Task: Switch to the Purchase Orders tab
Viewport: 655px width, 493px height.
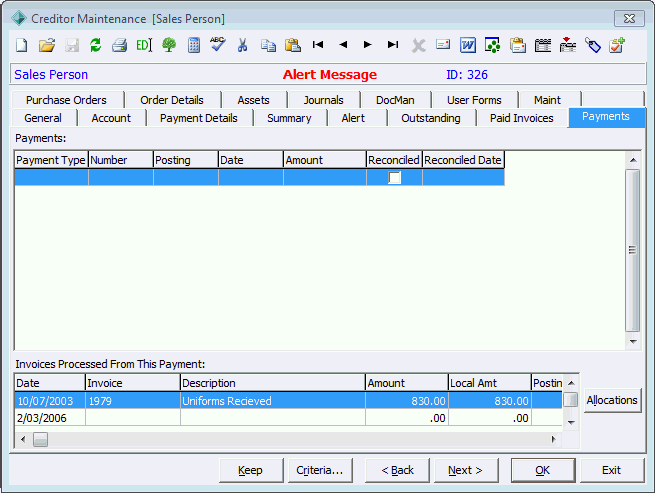Action: tap(66, 100)
